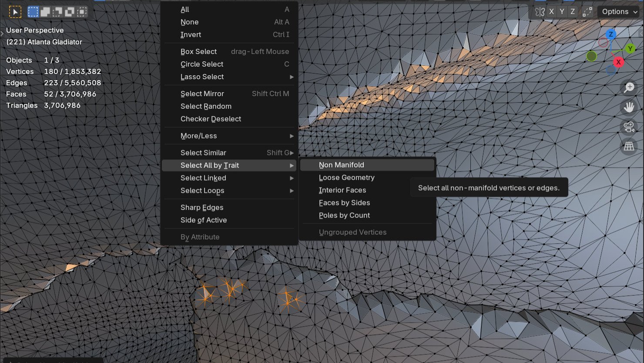Click the red X axis on the navigation gizmo
The height and width of the screenshot is (363, 644).
pyautogui.click(x=618, y=62)
